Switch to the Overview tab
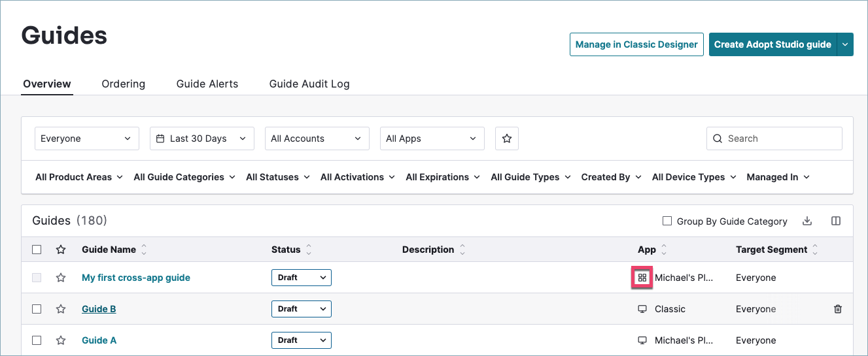This screenshot has width=868, height=356. click(x=47, y=84)
